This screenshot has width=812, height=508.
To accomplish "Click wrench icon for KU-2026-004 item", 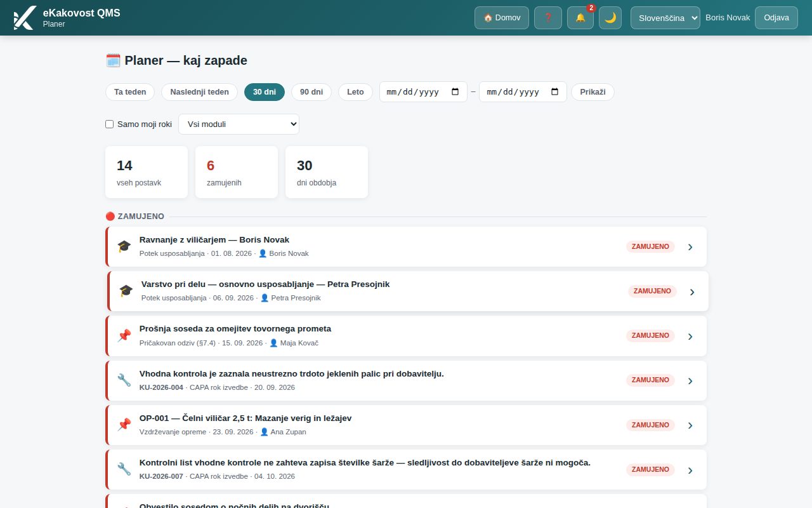I will tap(124, 380).
